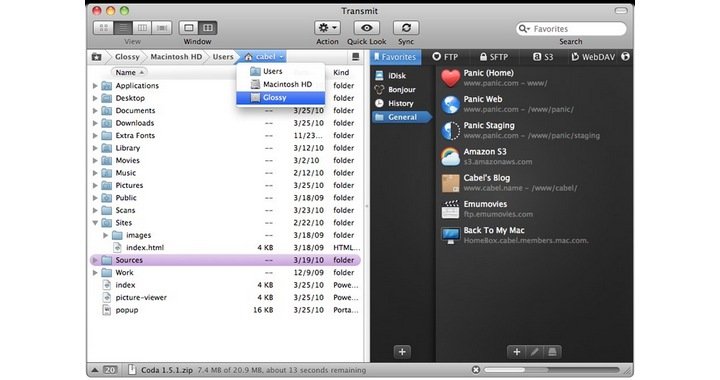Switch to column view mode
The height and width of the screenshot is (380, 720).
click(x=142, y=28)
